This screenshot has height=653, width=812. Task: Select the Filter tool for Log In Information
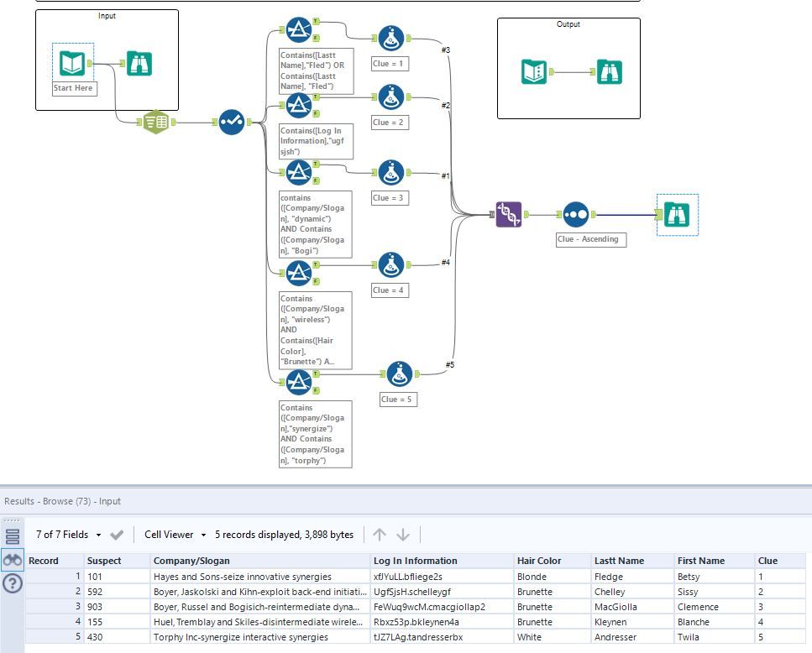coord(299,106)
